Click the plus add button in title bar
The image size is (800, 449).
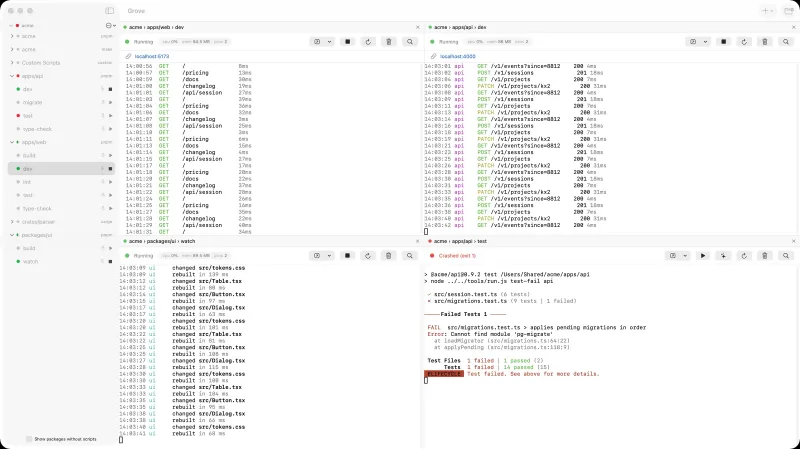[x=767, y=11]
